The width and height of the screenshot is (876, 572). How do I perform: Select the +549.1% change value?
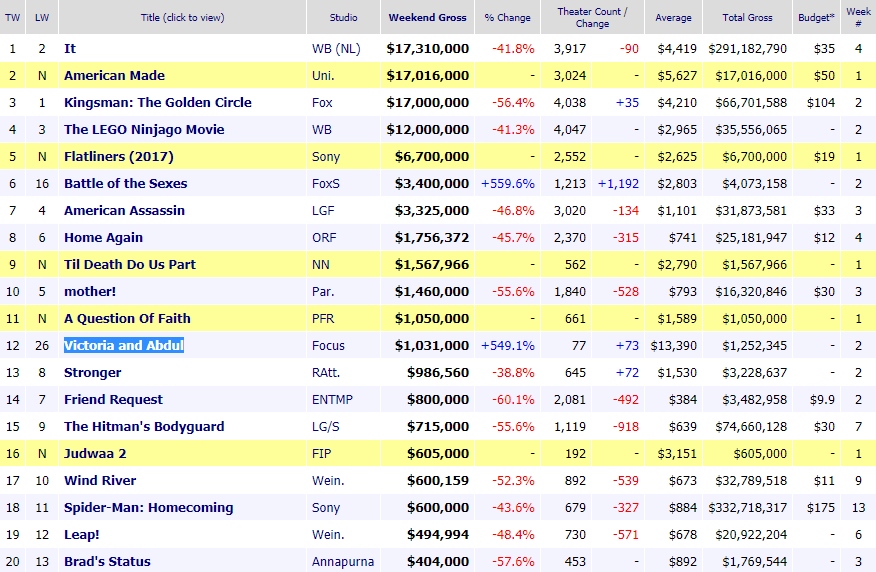507,345
